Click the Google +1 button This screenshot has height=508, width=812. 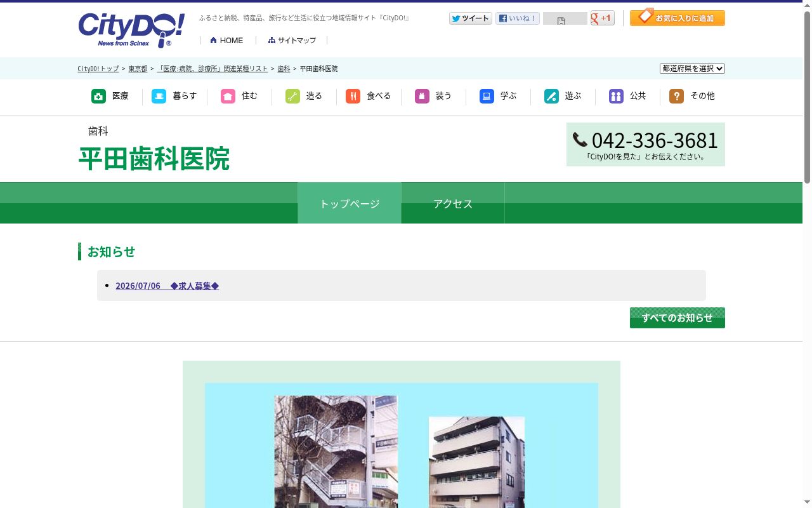click(602, 18)
